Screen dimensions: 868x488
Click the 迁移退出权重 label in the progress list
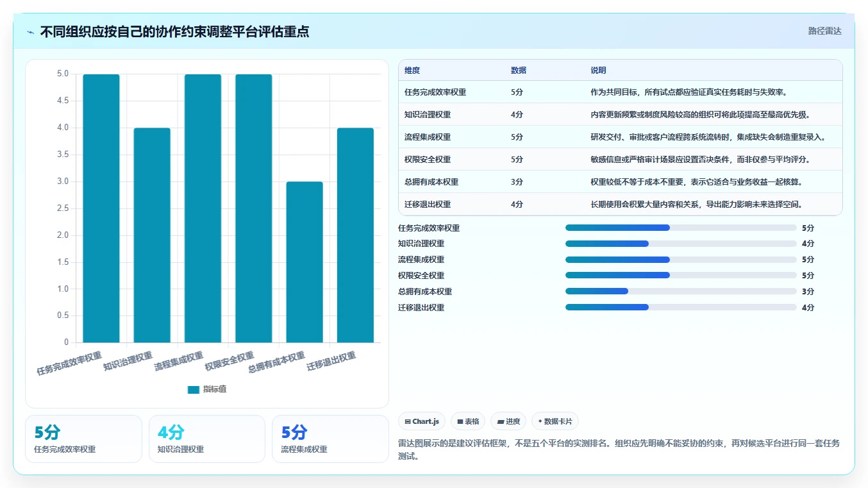click(x=421, y=308)
